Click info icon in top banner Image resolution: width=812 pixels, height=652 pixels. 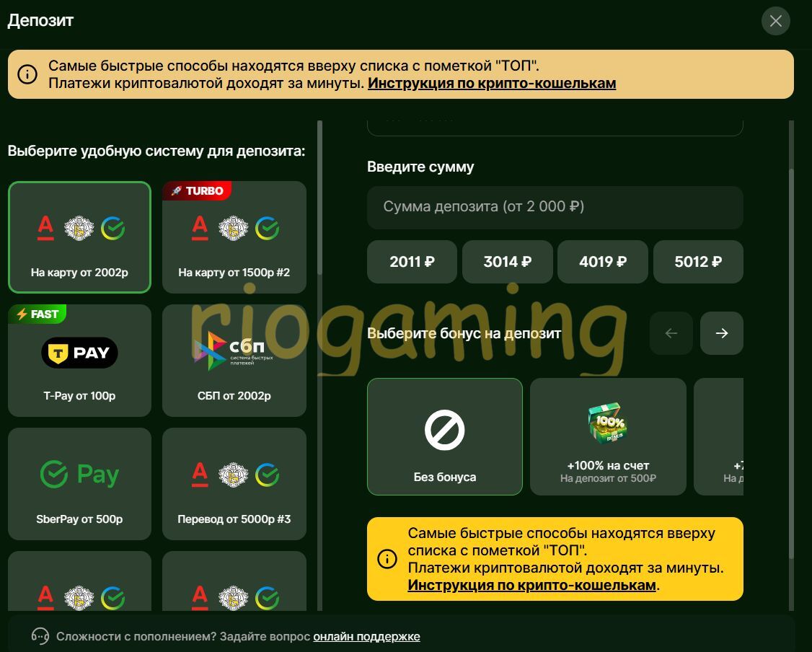27,74
